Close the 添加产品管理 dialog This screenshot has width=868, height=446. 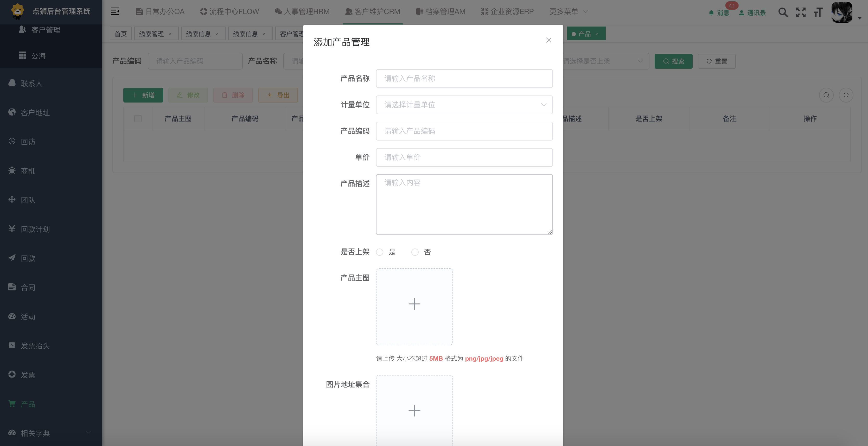[548, 40]
